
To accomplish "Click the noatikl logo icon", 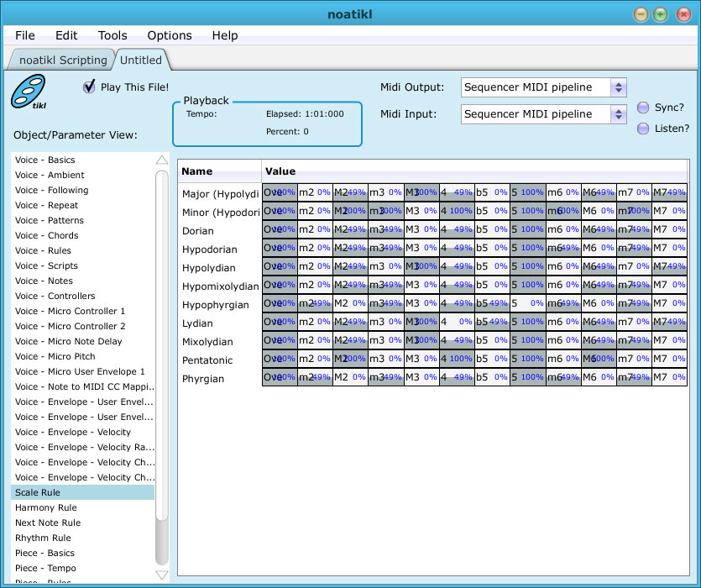I will [x=29, y=92].
